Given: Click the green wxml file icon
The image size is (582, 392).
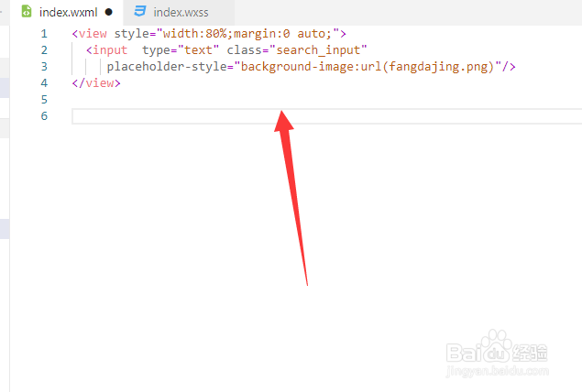Looking at the screenshot, I should (x=27, y=12).
